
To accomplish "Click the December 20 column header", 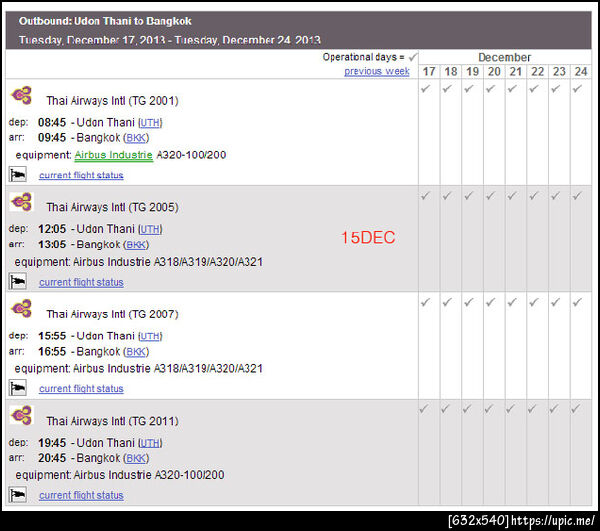I will (494, 72).
